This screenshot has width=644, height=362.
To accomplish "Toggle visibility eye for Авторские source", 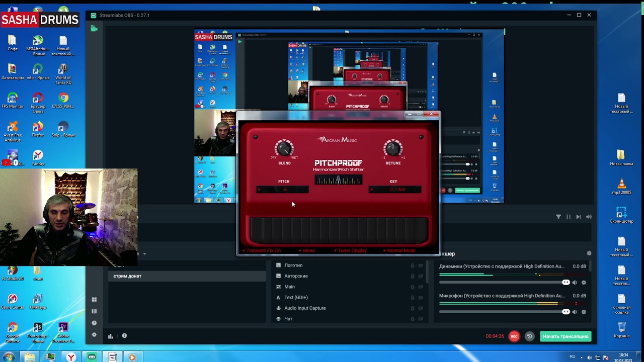I will point(421,276).
